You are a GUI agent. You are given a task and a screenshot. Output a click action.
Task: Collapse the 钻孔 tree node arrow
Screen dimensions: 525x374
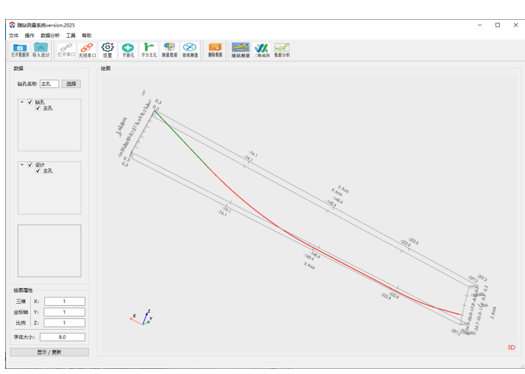click(22, 102)
